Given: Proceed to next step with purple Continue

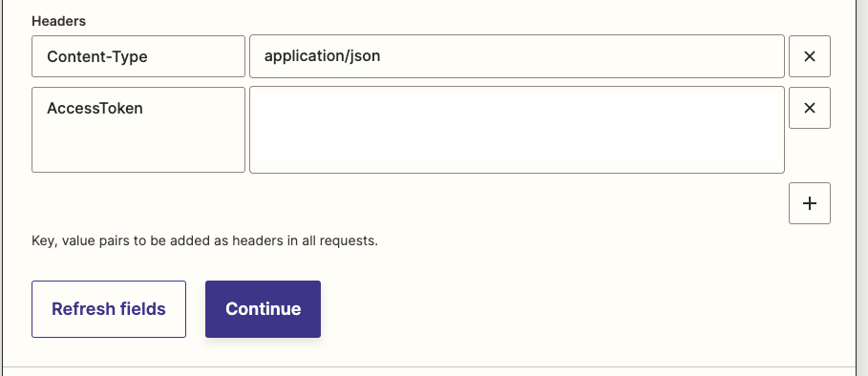Looking at the screenshot, I should pos(263,309).
